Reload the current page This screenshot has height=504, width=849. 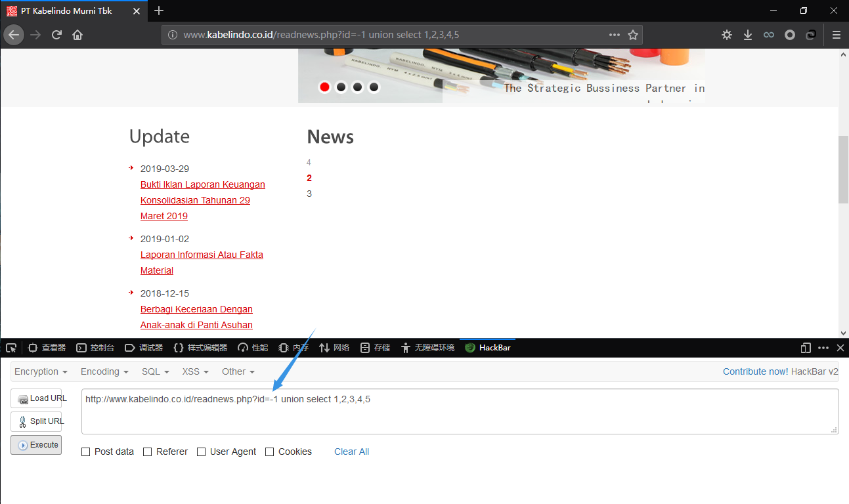coord(56,35)
